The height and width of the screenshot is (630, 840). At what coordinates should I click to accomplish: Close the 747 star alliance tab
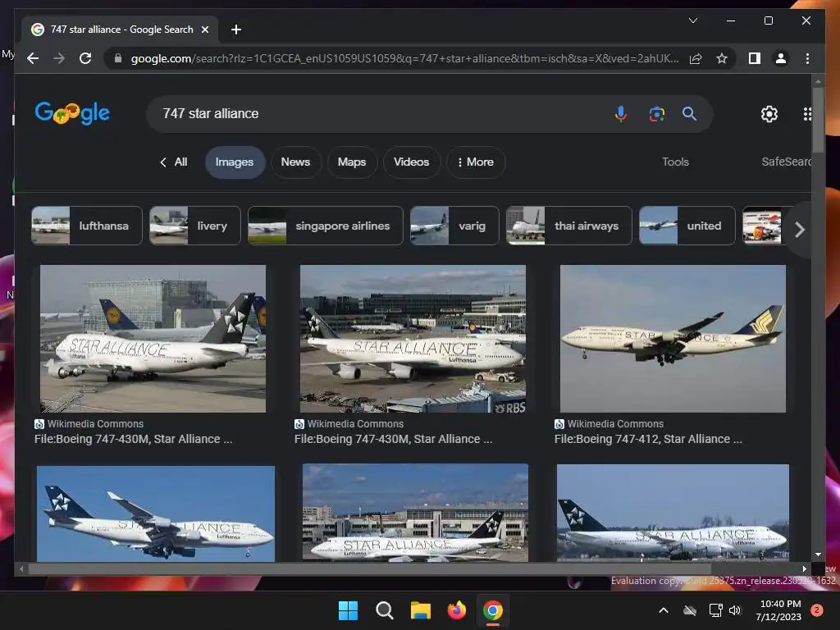click(x=204, y=30)
